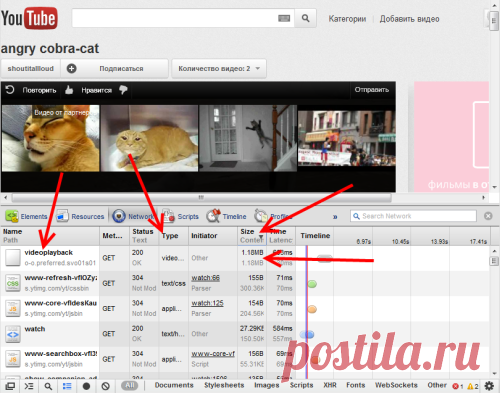Select the jumping cat video thumbnail
The width and height of the screenshot is (500, 393).
point(248,138)
